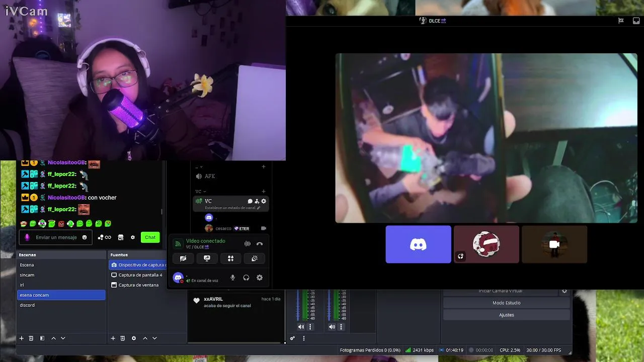Screen dimensions: 644x362
Task: Open virtual camera settings gear
Action: [565, 291]
